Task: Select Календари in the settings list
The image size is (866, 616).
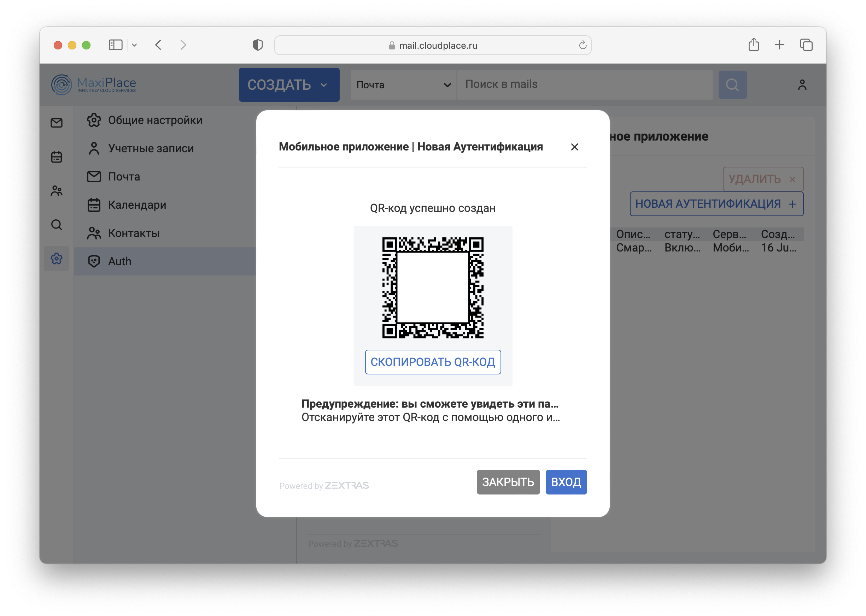Action: click(165, 205)
